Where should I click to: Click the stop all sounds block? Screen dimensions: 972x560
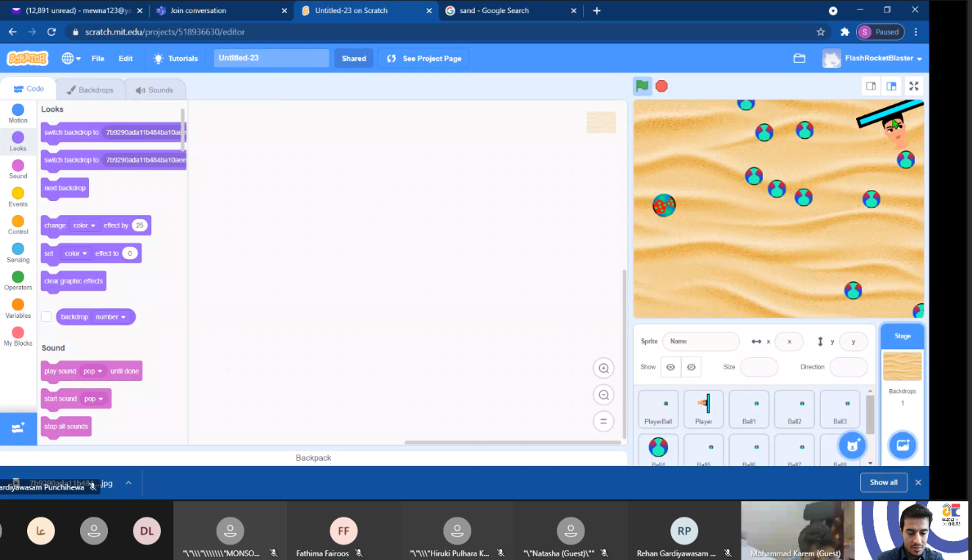click(x=66, y=426)
